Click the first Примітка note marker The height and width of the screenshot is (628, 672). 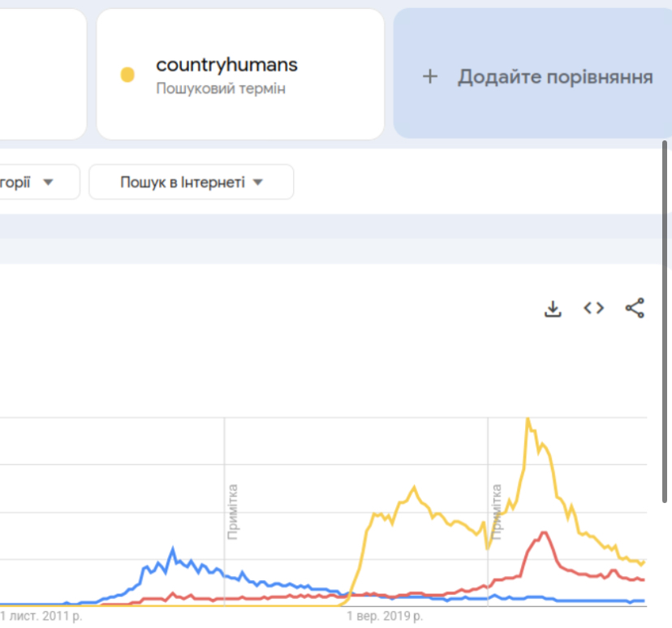tap(232, 512)
